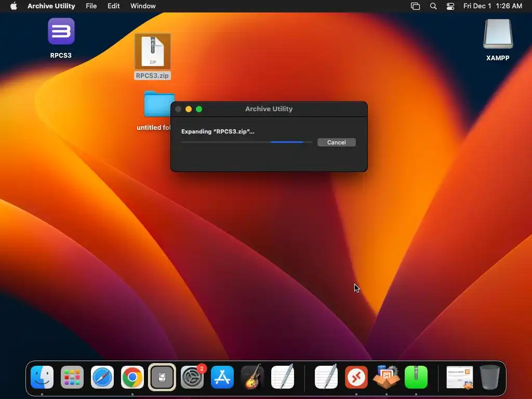532x399 pixels.
Task: Launch Google Chrome from the Dock
Action: [x=132, y=377]
